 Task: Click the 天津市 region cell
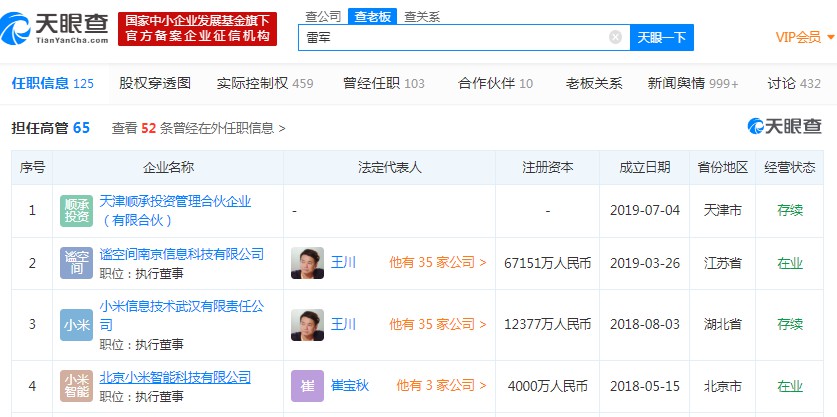[x=723, y=210]
